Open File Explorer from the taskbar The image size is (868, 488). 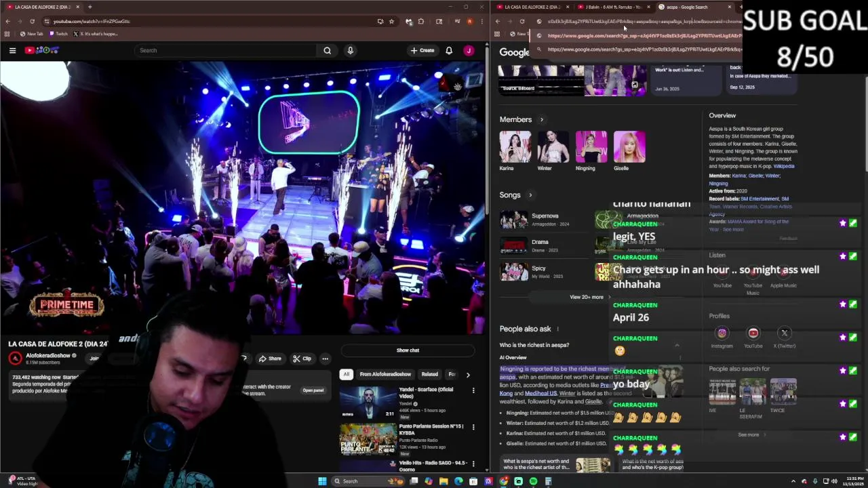click(x=443, y=481)
